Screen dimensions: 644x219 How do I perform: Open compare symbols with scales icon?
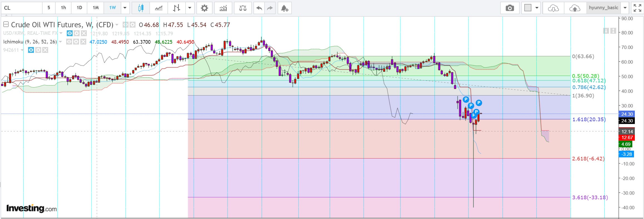click(x=243, y=8)
